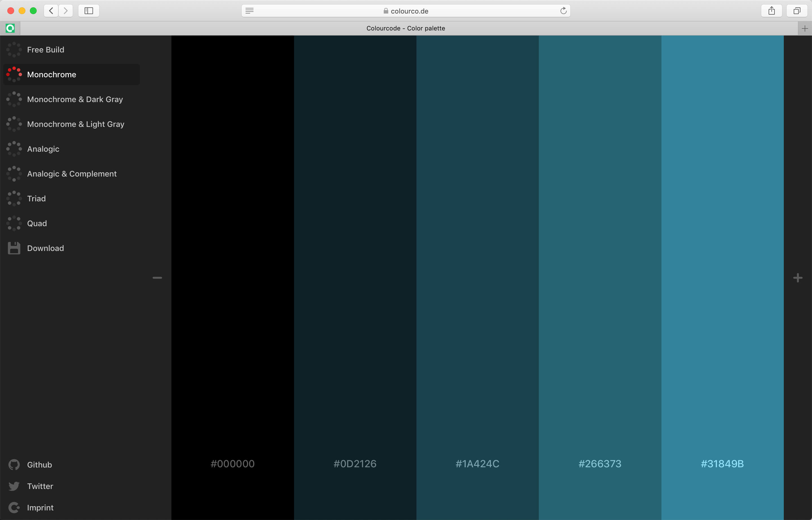Click the Github octocat icon
This screenshot has width=812, height=520.
pos(14,465)
